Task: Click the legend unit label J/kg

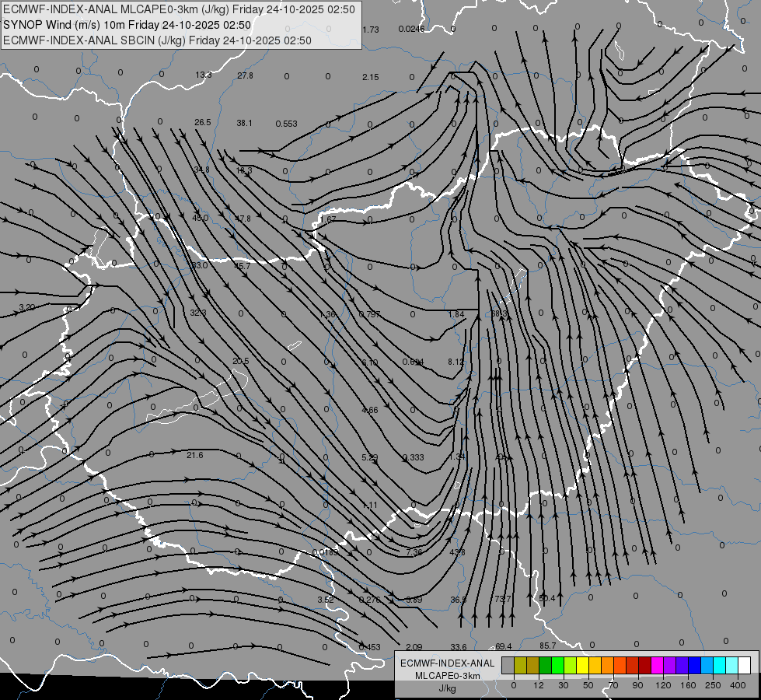Action: [x=448, y=688]
